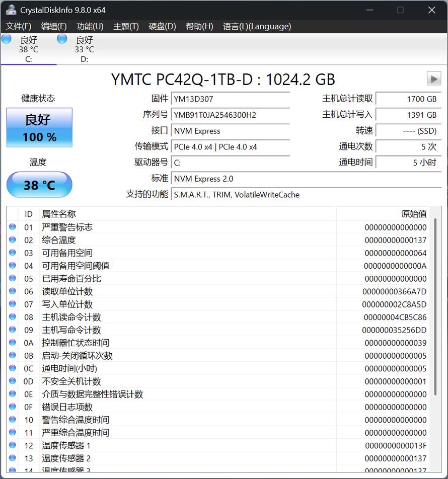Click status orb for 通电时间(小时) row
448x479 pixels.
(x=12, y=368)
